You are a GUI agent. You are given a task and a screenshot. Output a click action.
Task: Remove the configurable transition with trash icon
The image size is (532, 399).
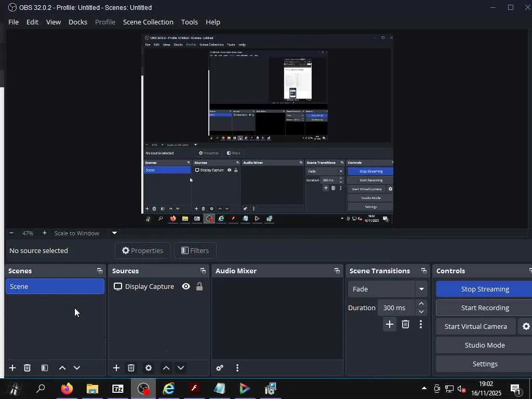click(x=405, y=324)
